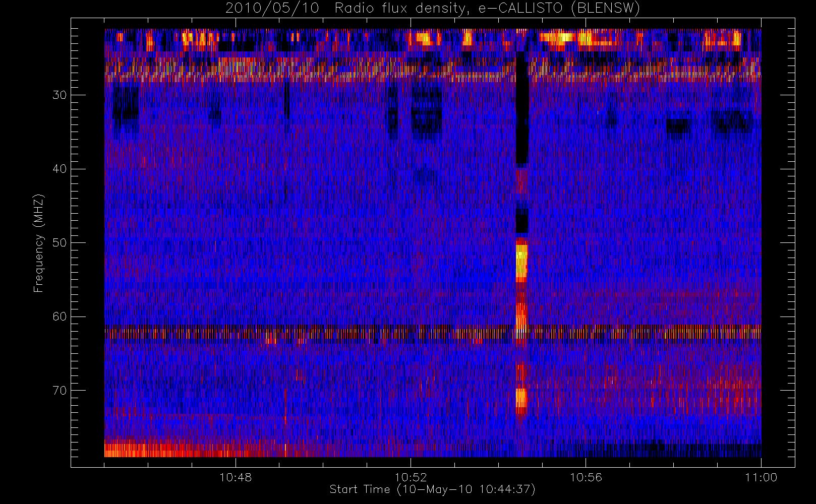816x504 pixels.
Task: Select the frequency tick label '40'
Action: pos(60,169)
